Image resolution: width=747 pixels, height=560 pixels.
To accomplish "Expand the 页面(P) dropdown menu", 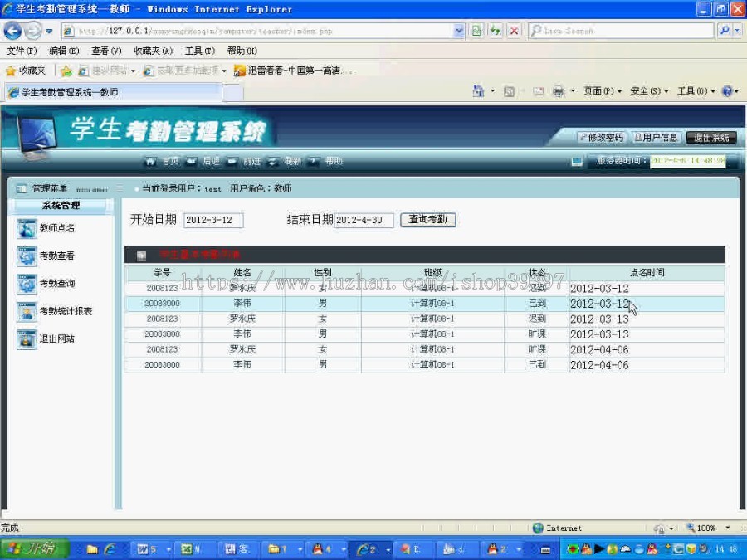I will pyautogui.click(x=603, y=91).
